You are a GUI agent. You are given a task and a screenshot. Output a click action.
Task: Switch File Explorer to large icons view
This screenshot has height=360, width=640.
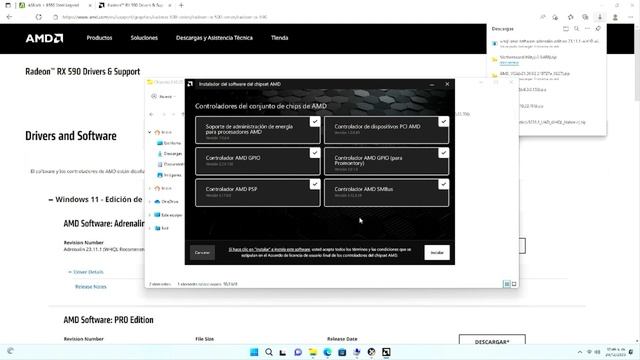coord(514,284)
